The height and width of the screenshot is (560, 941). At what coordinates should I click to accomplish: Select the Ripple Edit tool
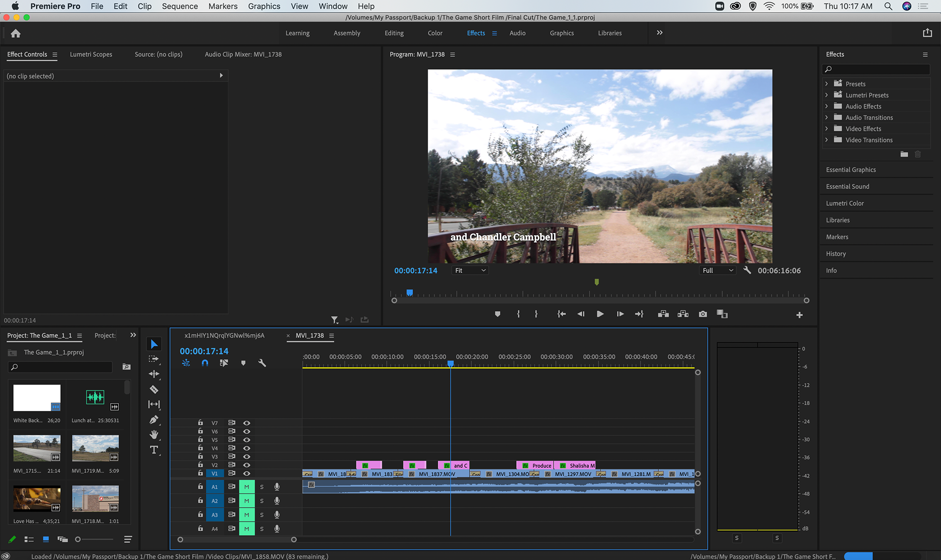[154, 374]
